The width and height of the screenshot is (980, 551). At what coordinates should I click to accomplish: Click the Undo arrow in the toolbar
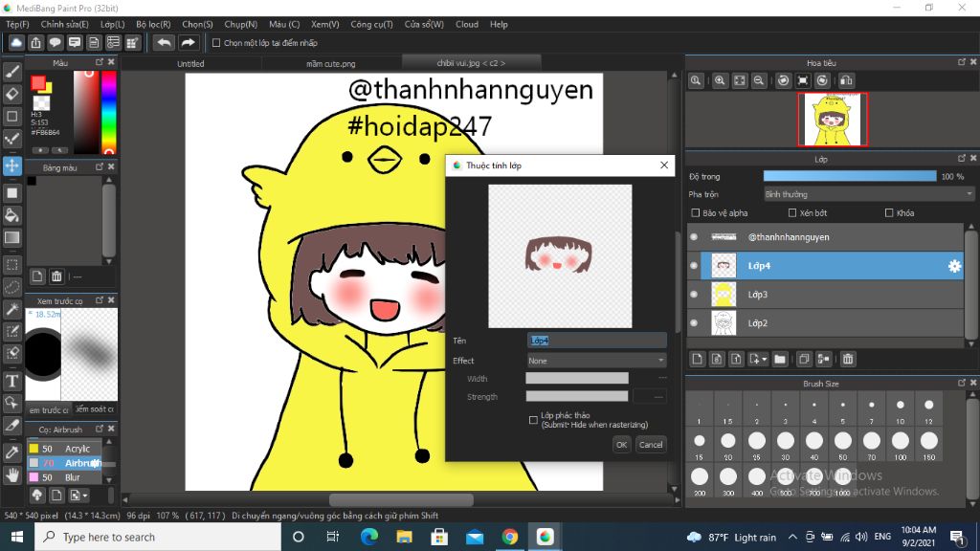[164, 42]
